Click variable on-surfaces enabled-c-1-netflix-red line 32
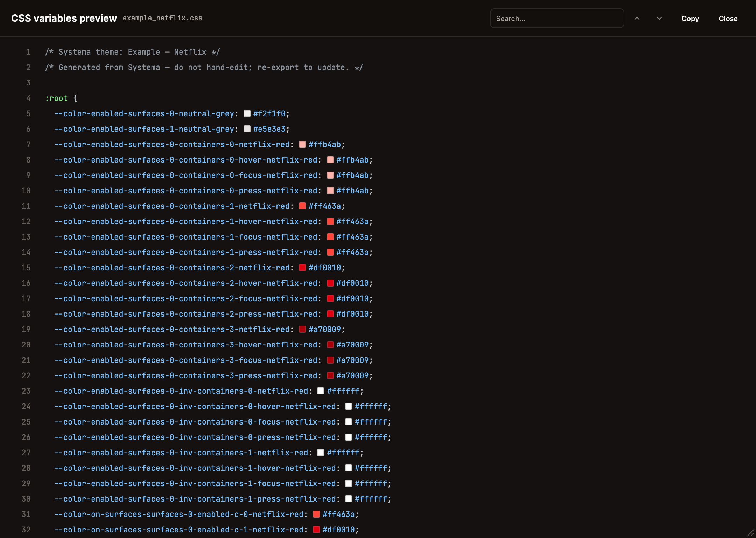756x538 pixels. 179,530
